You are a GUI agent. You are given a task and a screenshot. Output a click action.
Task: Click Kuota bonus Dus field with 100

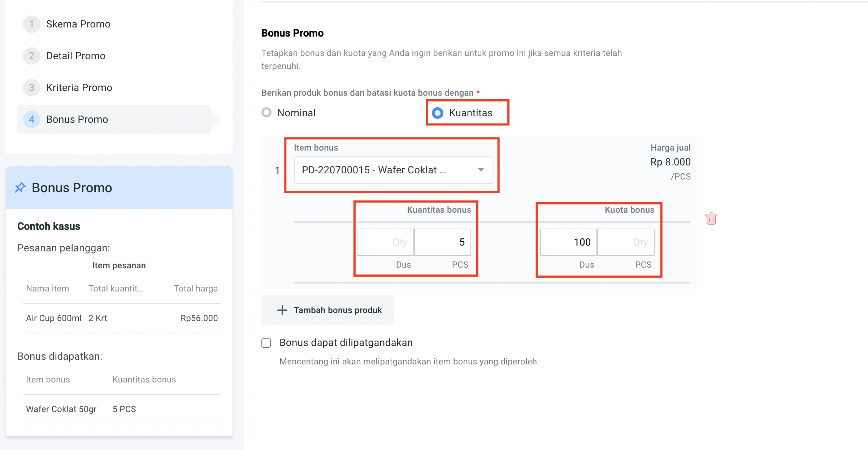(568, 242)
